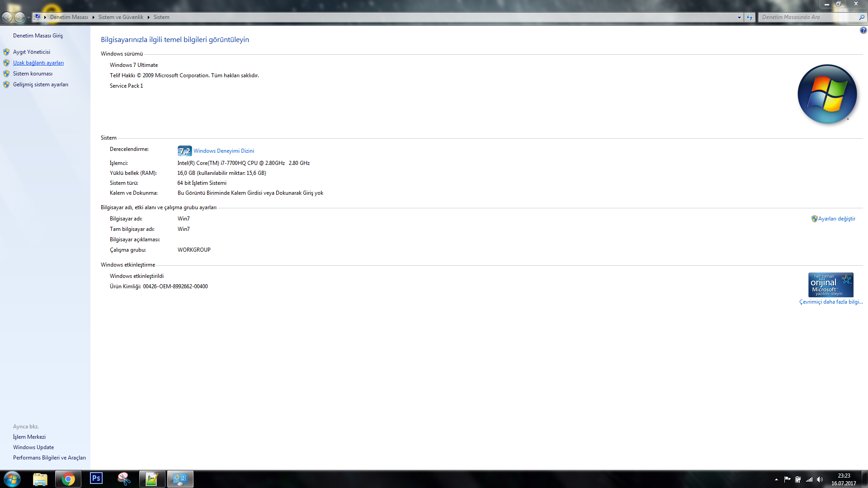This screenshot has width=868, height=488.
Task: Click the search magnifier icon
Action: tap(862, 17)
